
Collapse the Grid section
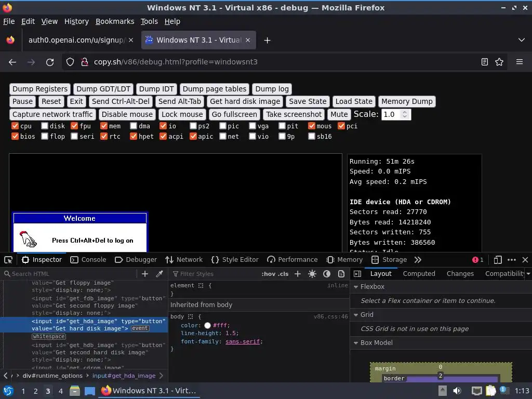point(356,315)
